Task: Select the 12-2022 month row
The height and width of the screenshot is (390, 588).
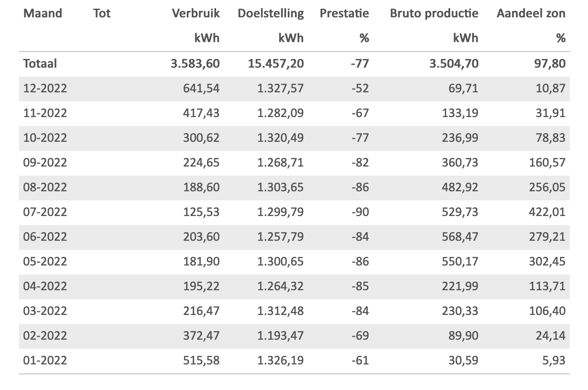Action: point(45,88)
